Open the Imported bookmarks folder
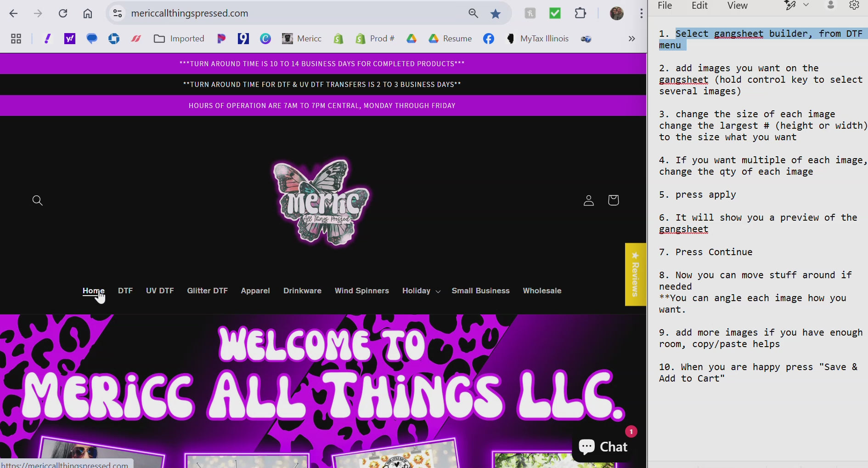868x468 pixels. click(x=179, y=39)
